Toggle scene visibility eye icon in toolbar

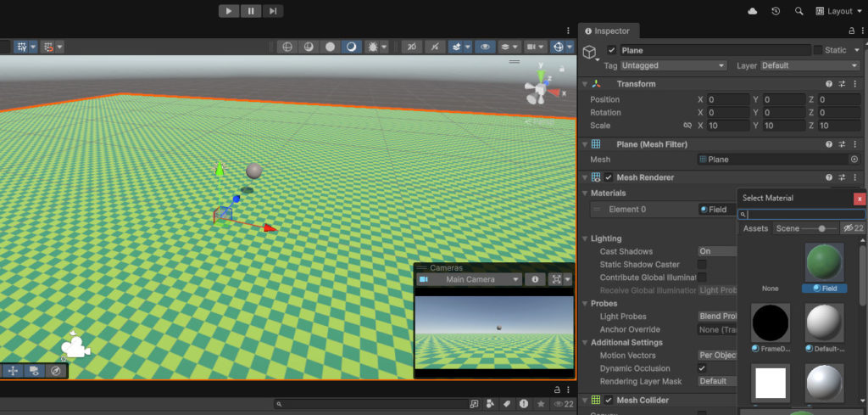click(x=485, y=47)
